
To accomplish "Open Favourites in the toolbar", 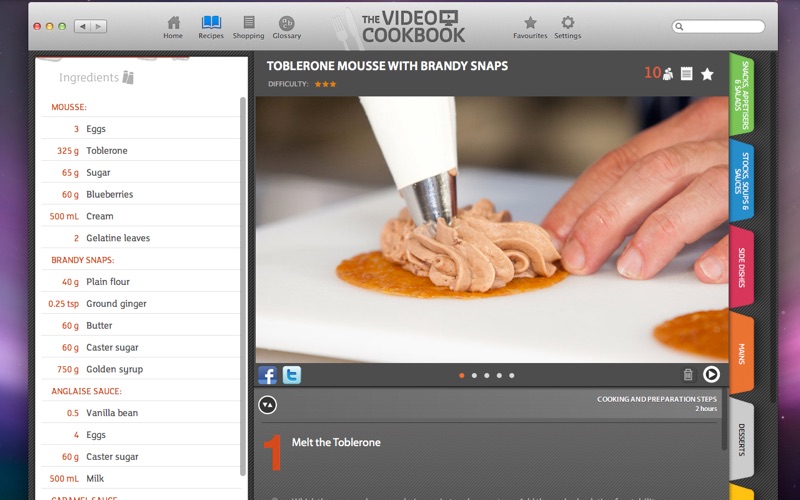I will tap(530, 28).
